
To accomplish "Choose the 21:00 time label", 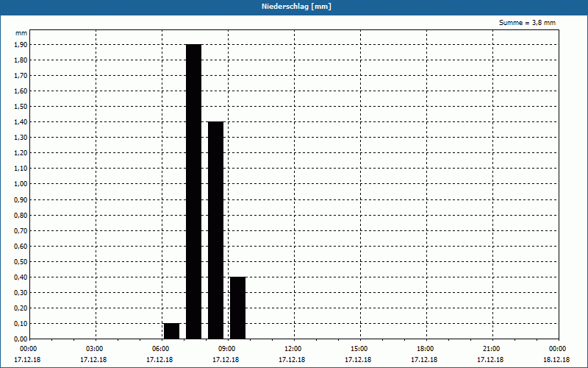I will (491, 349).
